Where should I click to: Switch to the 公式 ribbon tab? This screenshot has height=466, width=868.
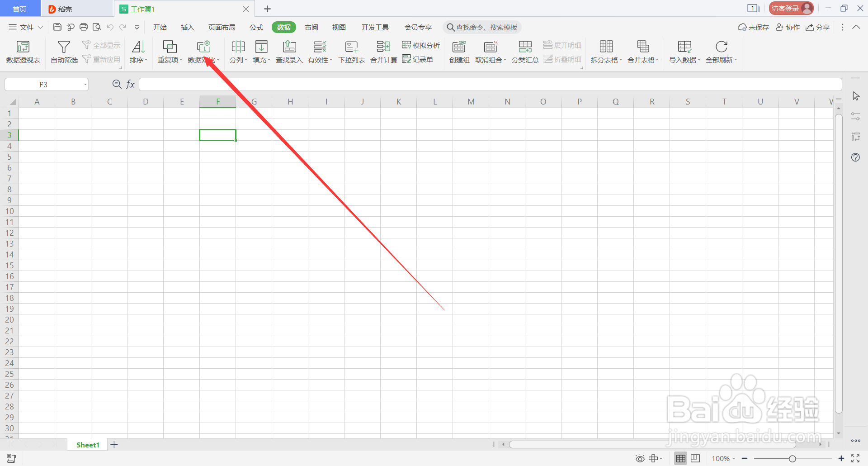pos(256,27)
